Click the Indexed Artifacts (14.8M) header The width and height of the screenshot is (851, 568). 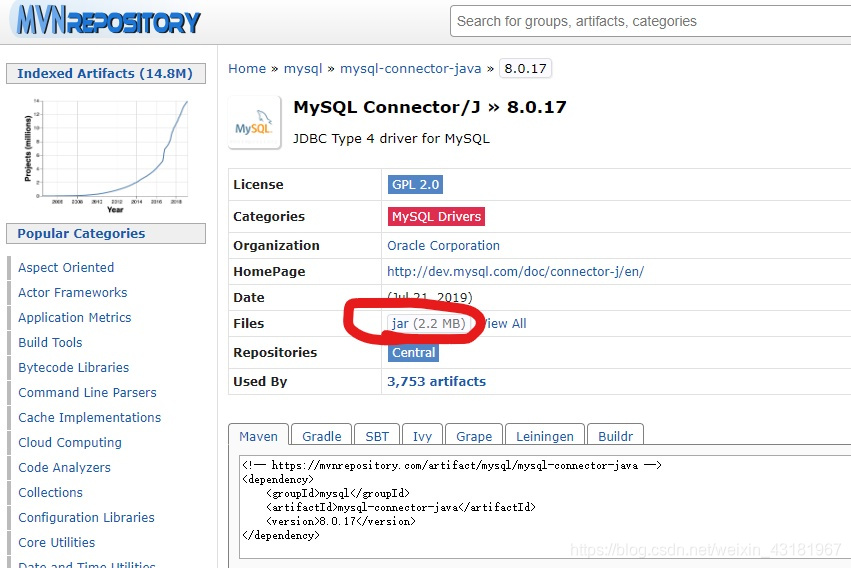pyautogui.click(x=105, y=73)
